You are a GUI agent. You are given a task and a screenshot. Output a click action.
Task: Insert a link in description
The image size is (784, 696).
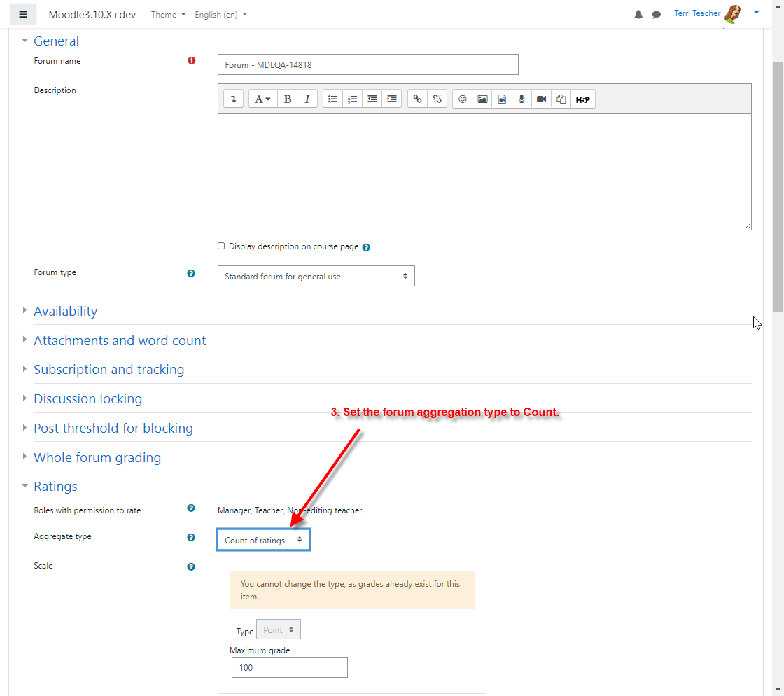coord(417,99)
